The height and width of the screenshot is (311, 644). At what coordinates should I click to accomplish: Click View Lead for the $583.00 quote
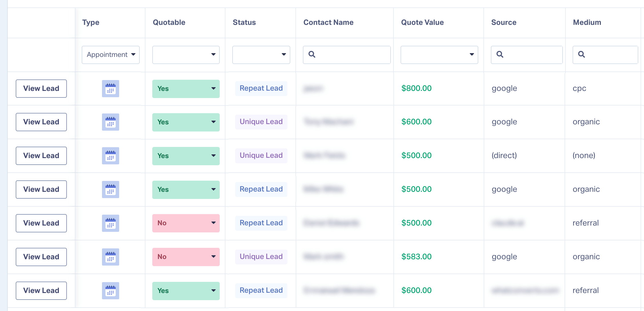pos(41,257)
